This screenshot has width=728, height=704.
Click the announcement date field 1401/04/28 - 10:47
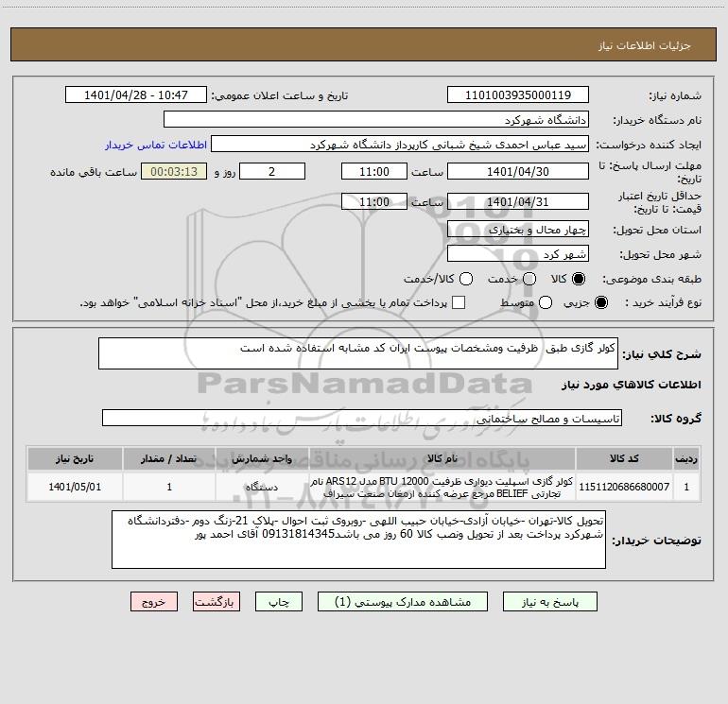136,94
